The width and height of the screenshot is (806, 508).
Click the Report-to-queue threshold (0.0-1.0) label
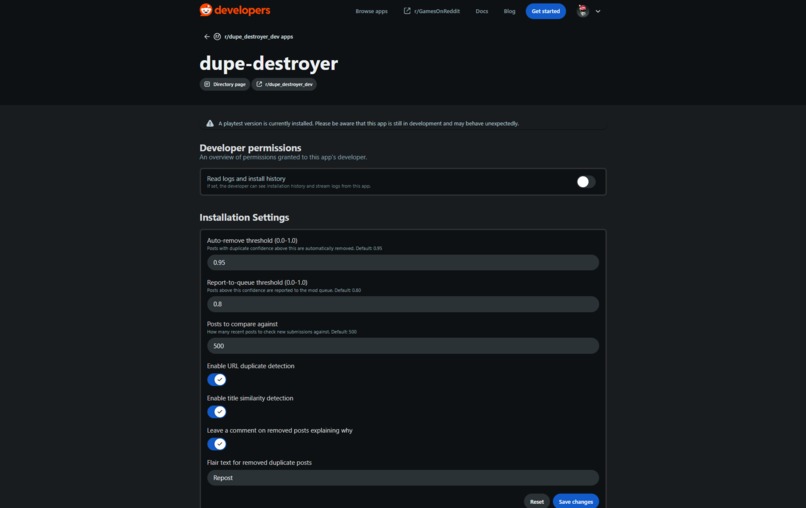257,282
